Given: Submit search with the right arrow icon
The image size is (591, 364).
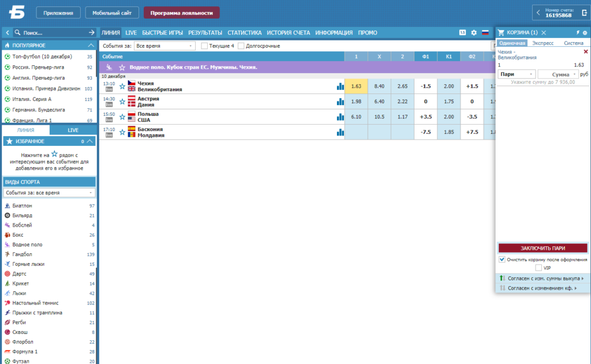Looking at the screenshot, I should pos(91,33).
